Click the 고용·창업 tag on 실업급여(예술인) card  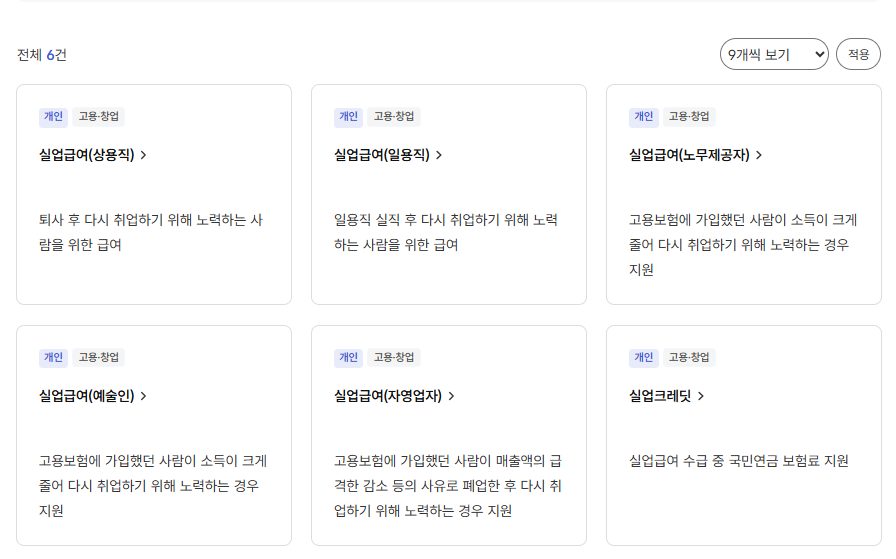(99, 357)
